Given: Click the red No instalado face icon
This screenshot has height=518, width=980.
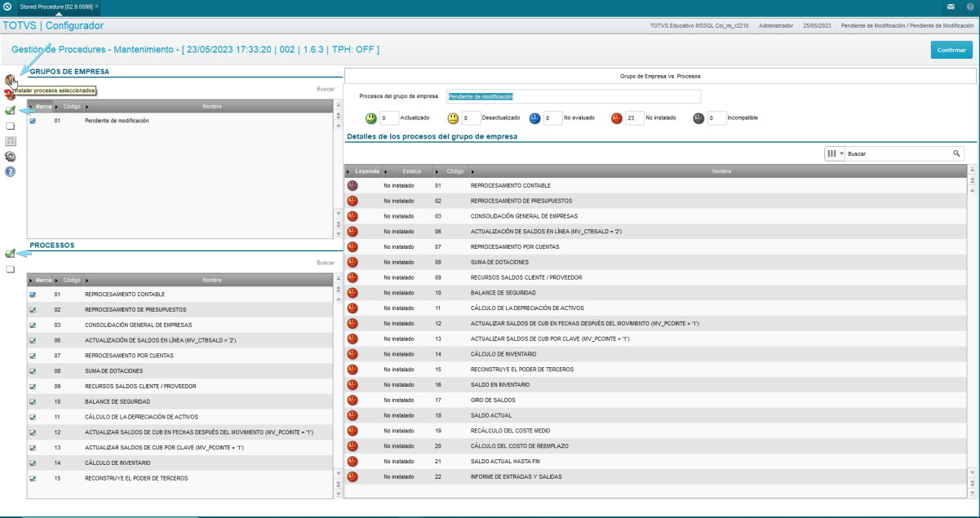Looking at the screenshot, I should tap(617, 117).
